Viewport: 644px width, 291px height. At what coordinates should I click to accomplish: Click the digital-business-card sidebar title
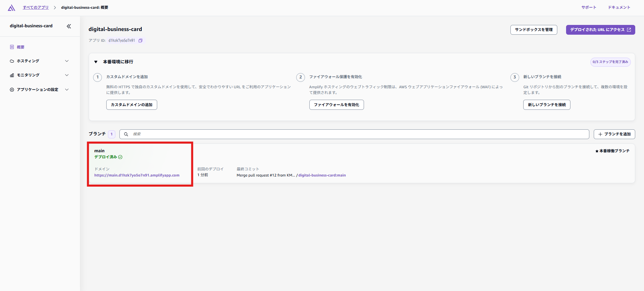31,26
